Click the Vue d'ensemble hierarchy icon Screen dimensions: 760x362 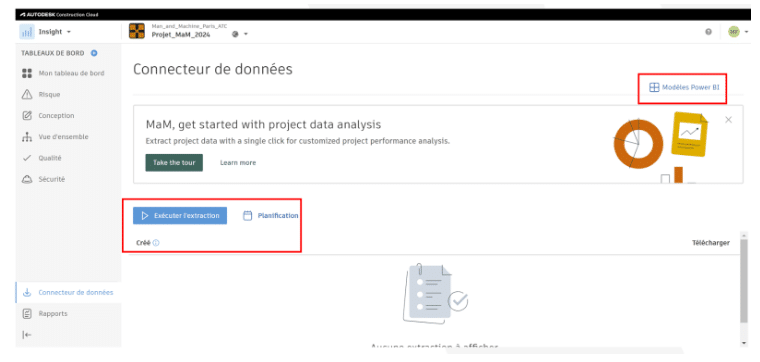click(27, 137)
